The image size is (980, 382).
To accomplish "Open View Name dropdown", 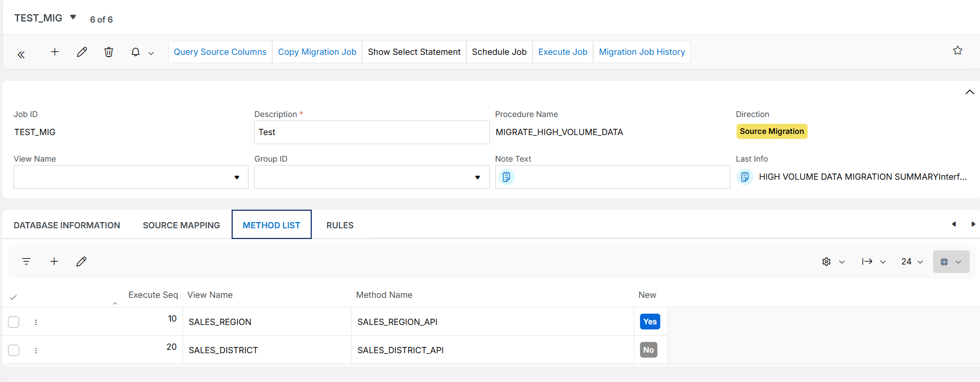I will (131, 177).
